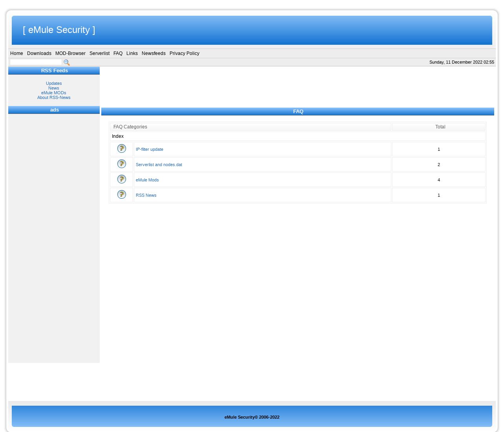The width and height of the screenshot is (504, 432).
Task: Click the question icon beside RSS News
Action: click(x=122, y=194)
